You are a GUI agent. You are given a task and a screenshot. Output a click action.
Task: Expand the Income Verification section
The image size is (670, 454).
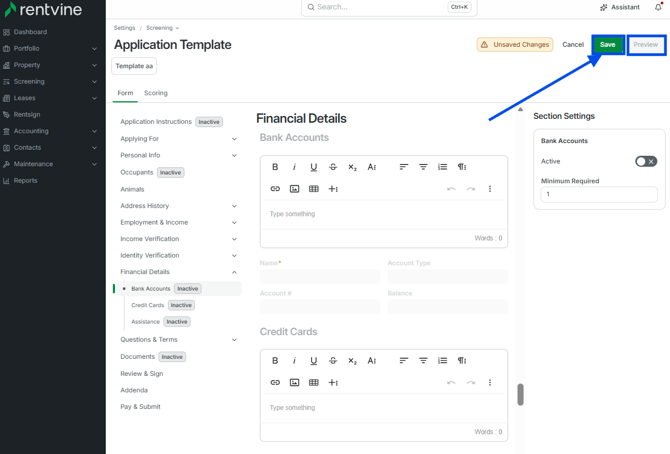[234, 239]
